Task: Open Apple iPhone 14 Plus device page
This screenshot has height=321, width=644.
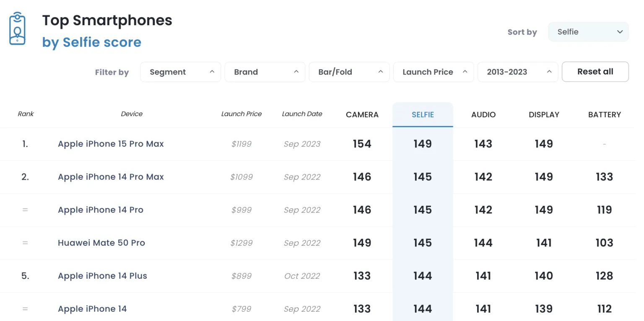Action: coord(102,276)
